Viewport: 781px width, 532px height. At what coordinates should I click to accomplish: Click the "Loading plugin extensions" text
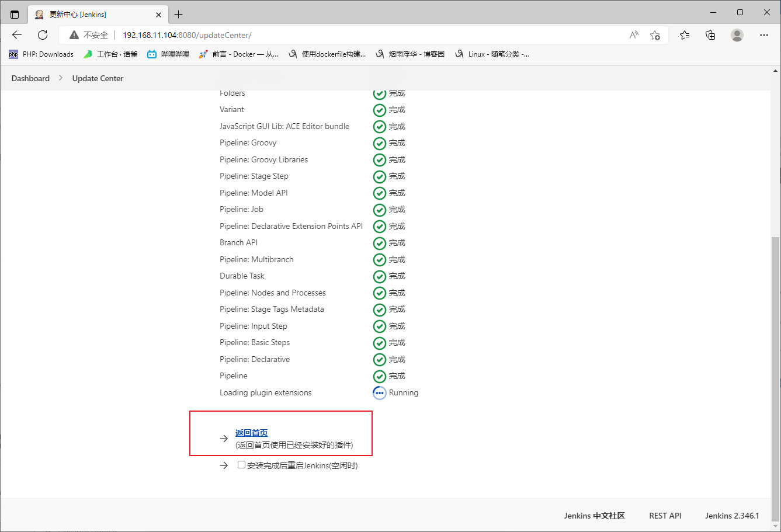point(266,392)
